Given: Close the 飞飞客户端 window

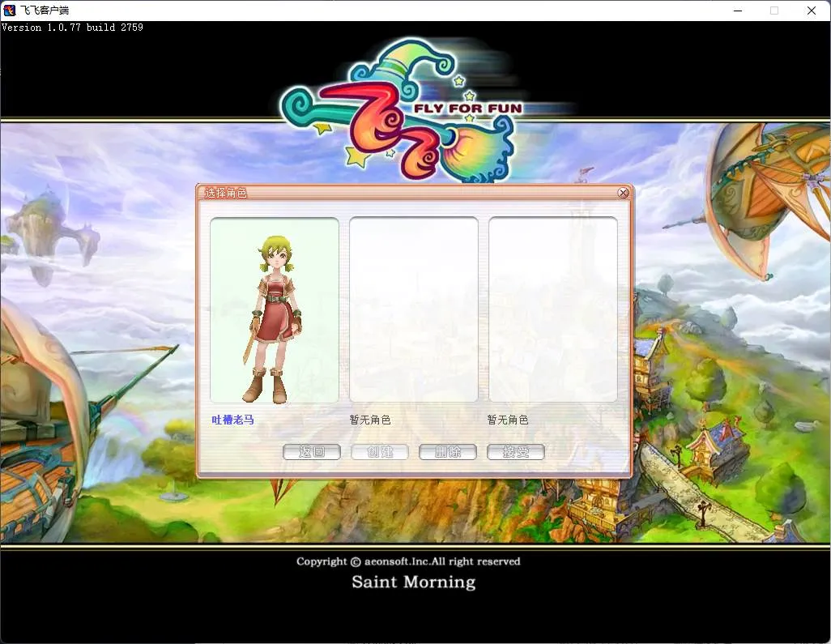Looking at the screenshot, I should [812, 11].
